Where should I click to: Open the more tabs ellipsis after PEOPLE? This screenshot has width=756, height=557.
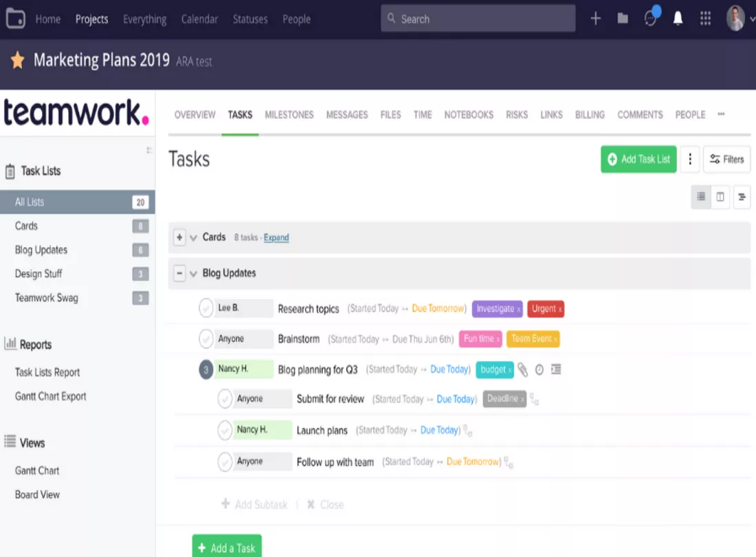(x=721, y=114)
